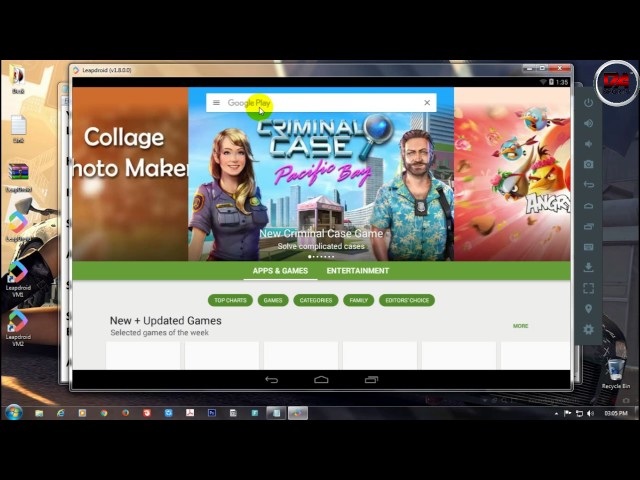Screen dimensions: 640x480
Task: Open the Leapdroid VM1 desktop shortcut
Action: (x=18, y=279)
